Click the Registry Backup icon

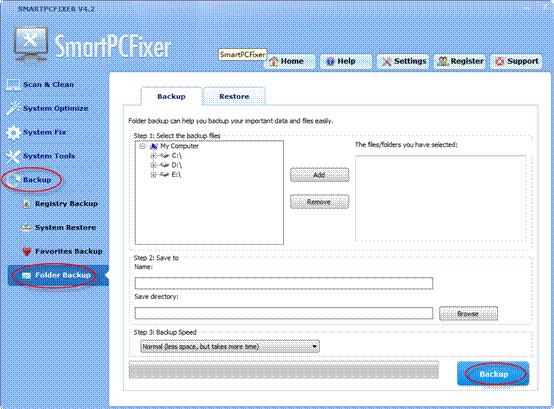[x=27, y=204]
